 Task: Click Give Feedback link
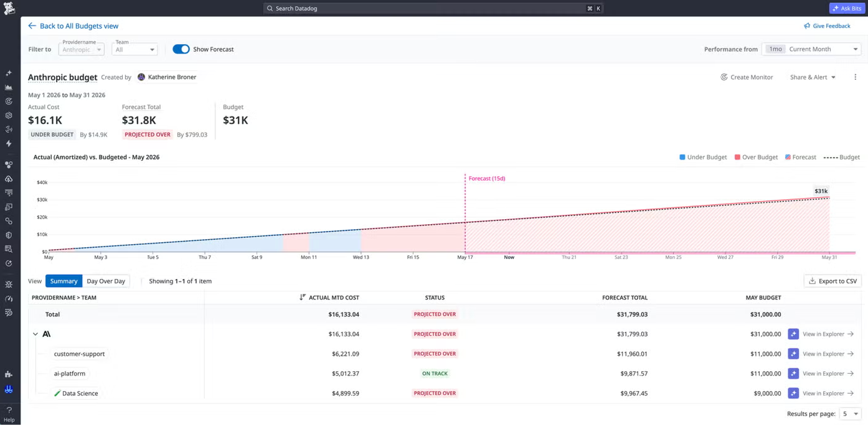pos(827,26)
